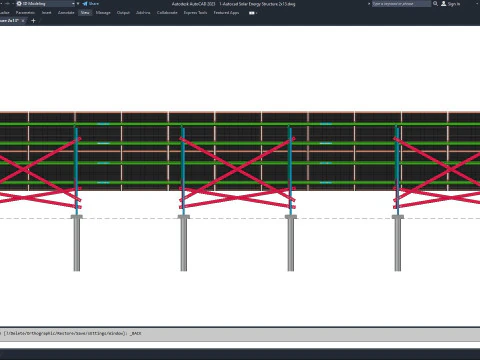Open the Parametric ribbon tab

tap(25, 13)
